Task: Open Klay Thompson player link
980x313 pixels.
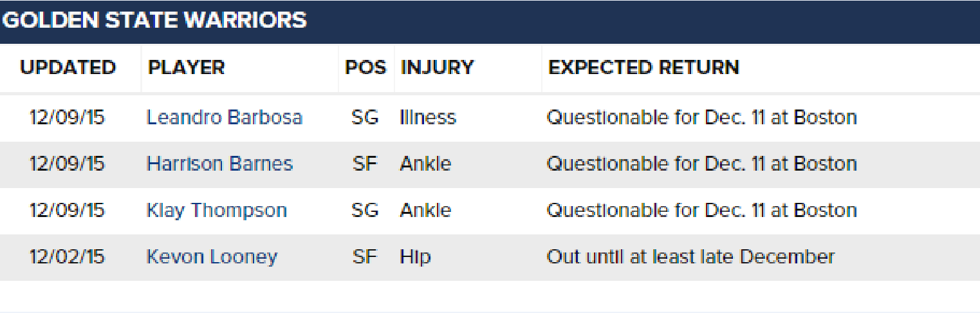Action: (217, 211)
